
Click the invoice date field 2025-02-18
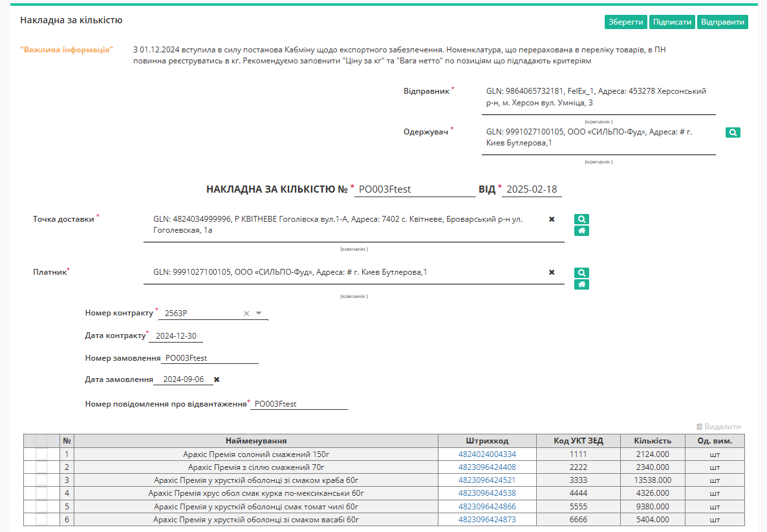[x=532, y=189]
